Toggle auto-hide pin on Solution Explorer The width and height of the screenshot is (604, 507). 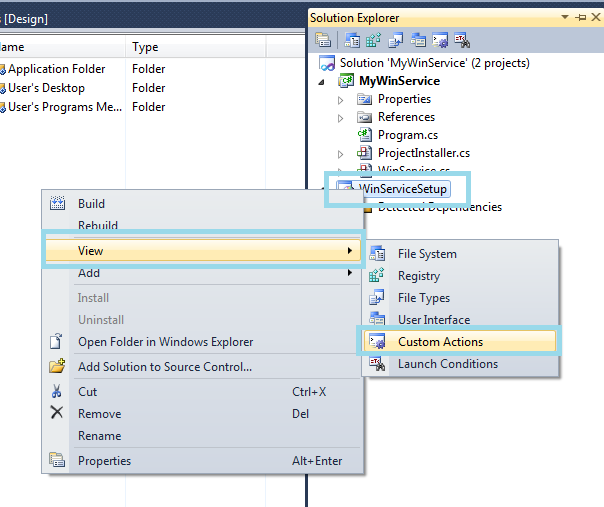pos(580,18)
